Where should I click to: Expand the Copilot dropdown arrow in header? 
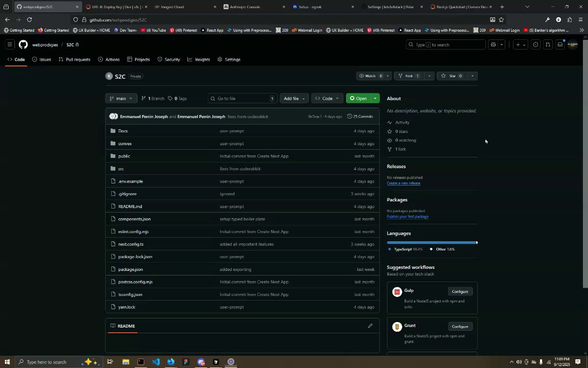(x=501, y=44)
